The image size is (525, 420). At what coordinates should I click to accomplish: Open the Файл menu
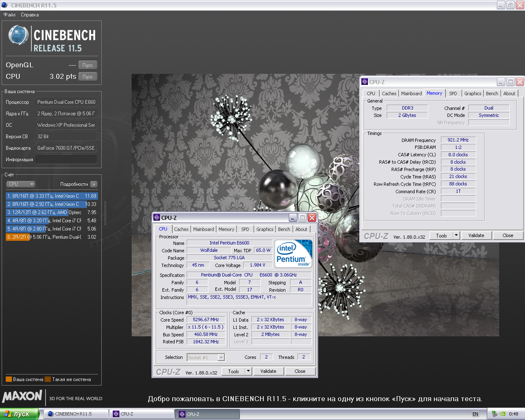(9, 15)
